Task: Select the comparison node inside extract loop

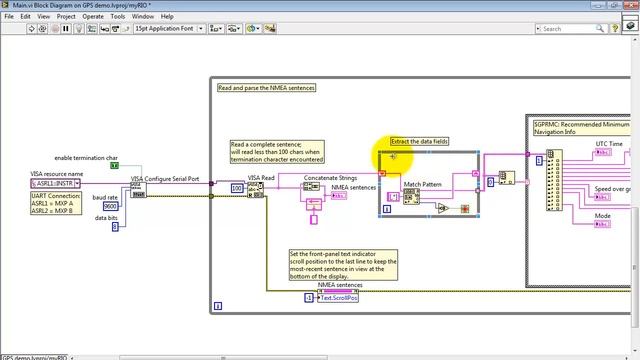Action: (x=443, y=209)
